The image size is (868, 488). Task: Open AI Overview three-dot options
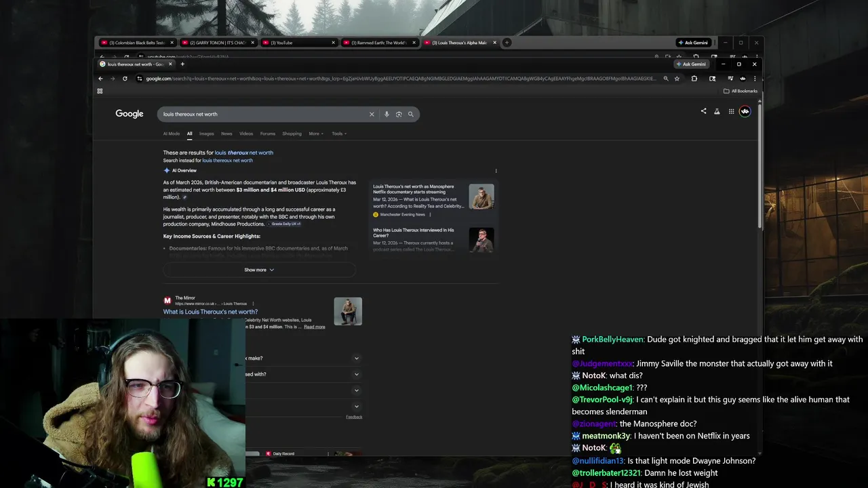pyautogui.click(x=496, y=171)
